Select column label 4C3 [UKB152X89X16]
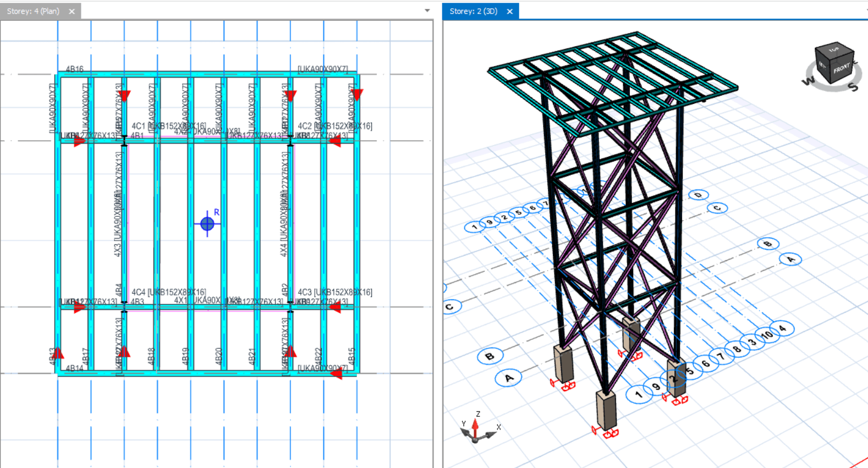The height and width of the screenshot is (468, 868). point(335,292)
